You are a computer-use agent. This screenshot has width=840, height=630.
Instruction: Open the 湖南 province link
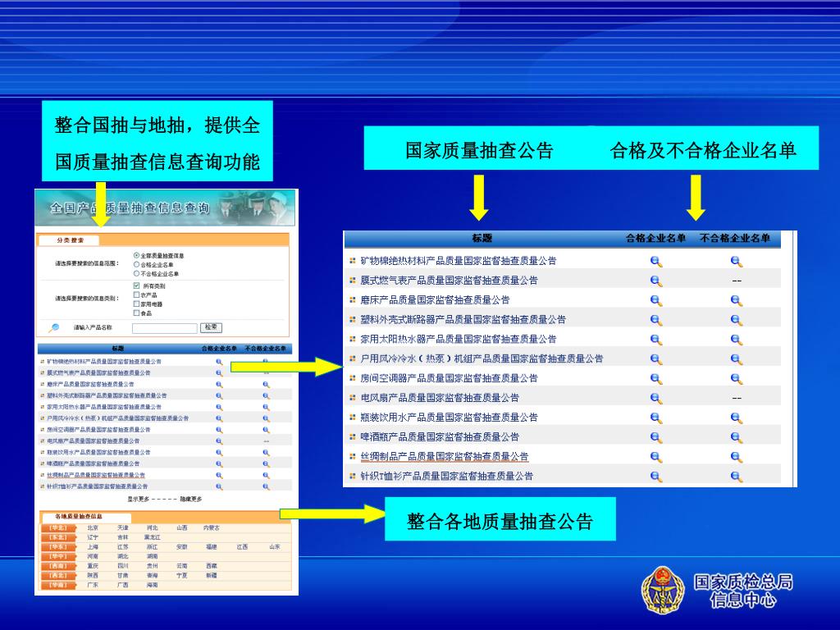pos(152,557)
